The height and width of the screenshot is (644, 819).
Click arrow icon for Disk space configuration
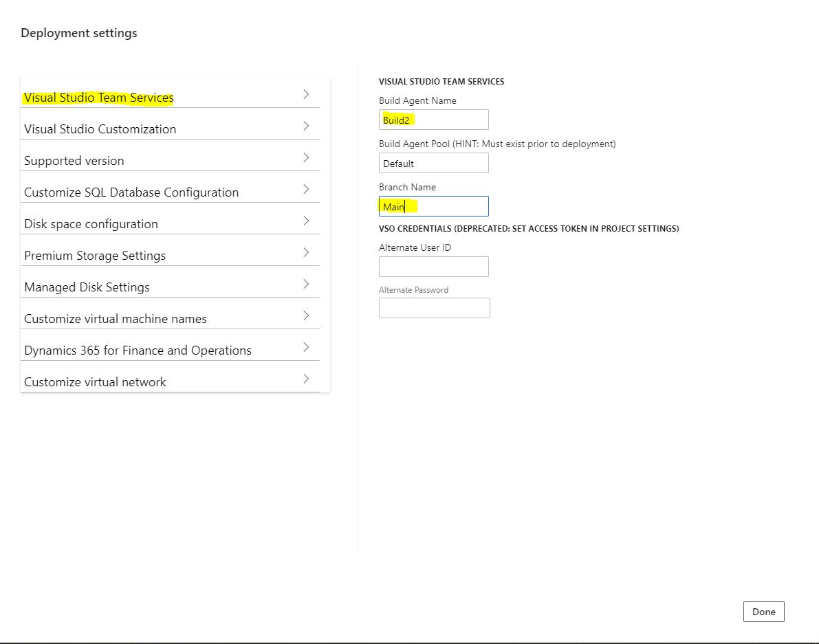point(306,221)
